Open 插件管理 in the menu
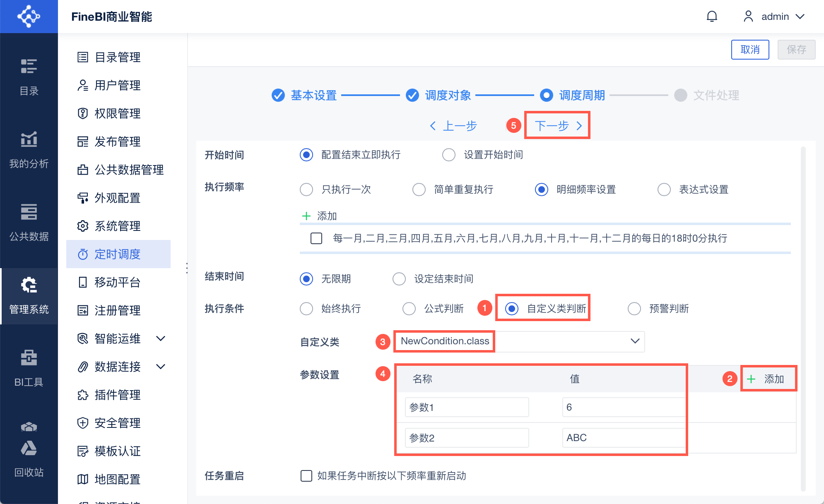The height and width of the screenshot is (504, 824). tap(117, 395)
